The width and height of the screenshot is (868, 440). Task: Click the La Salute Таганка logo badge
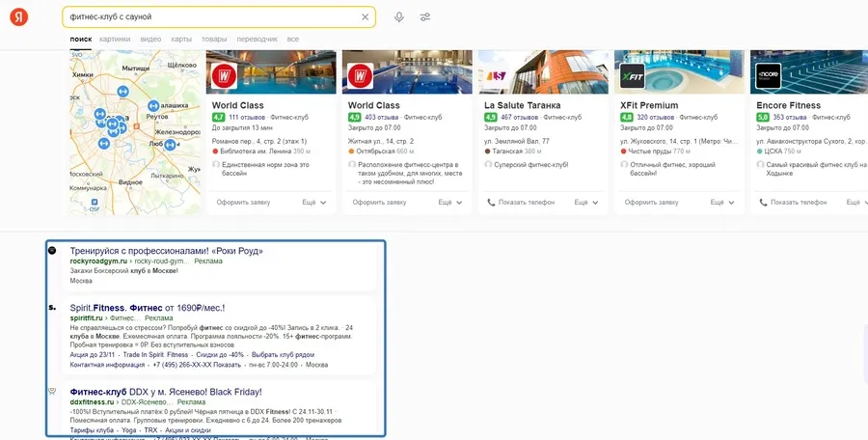(x=497, y=75)
